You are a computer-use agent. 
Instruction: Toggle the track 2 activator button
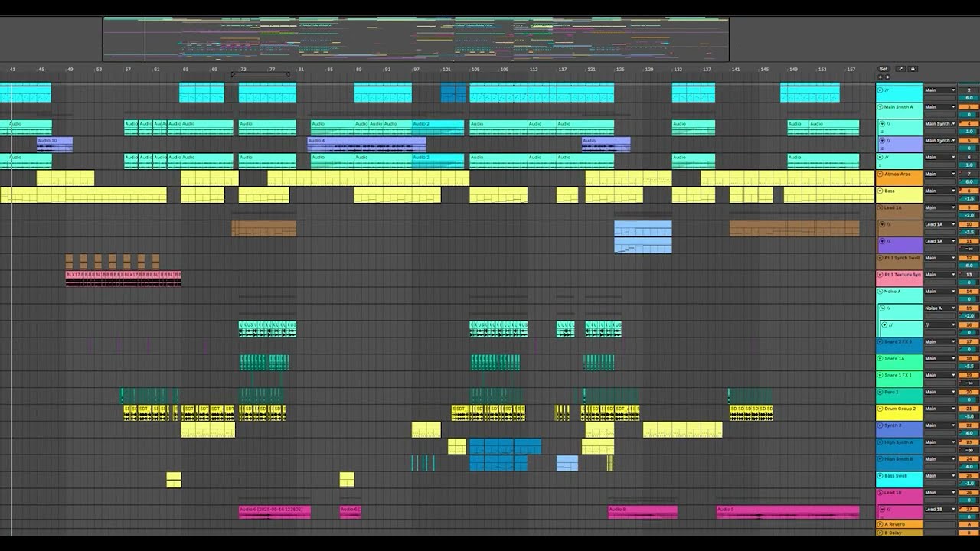(969, 90)
